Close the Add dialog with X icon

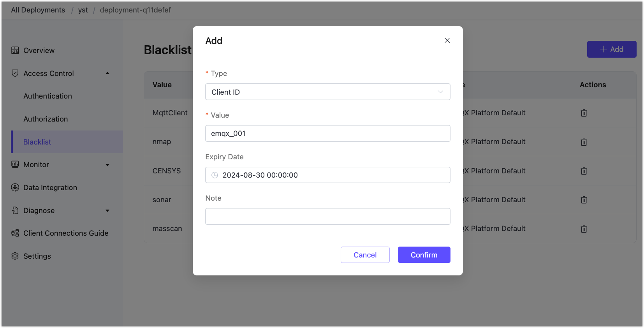(x=447, y=41)
